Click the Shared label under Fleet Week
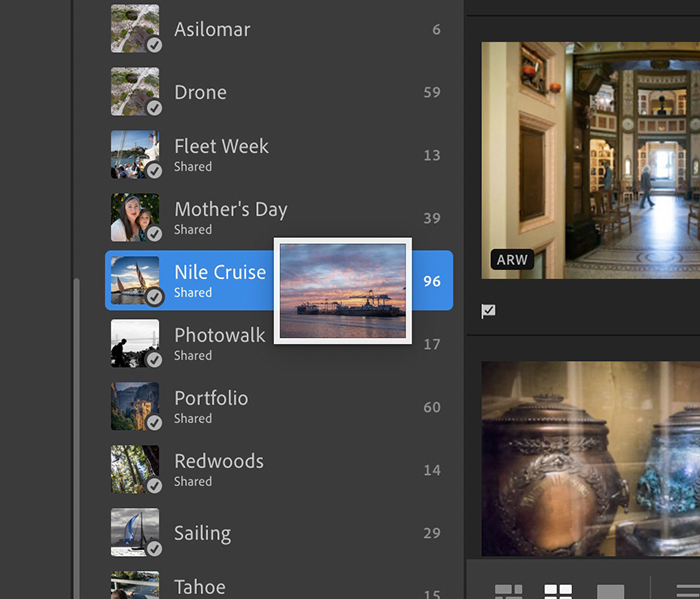The height and width of the screenshot is (599, 700). [x=193, y=166]
